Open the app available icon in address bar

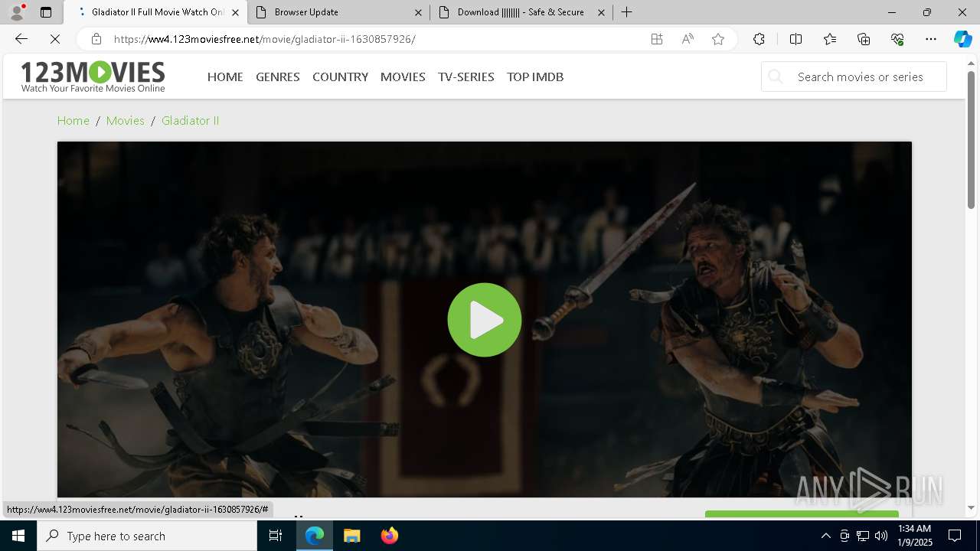pos(657,39)
